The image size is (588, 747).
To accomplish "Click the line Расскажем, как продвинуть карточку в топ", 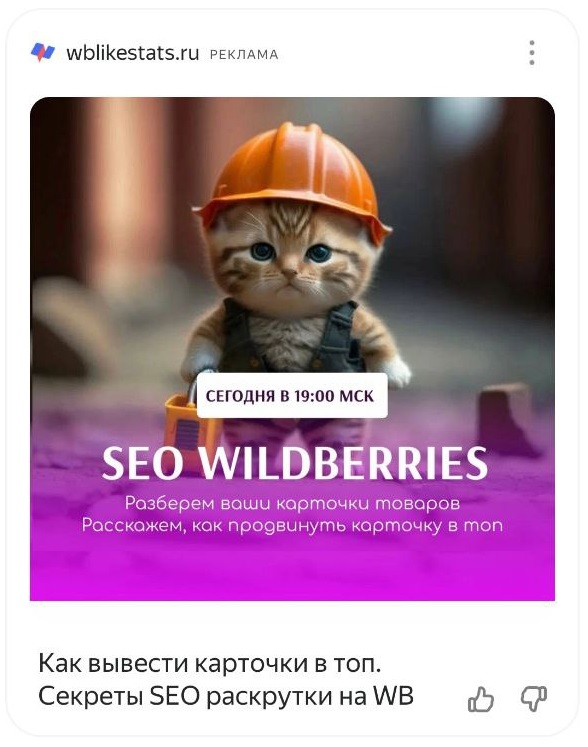I will [x=292, y=525].
